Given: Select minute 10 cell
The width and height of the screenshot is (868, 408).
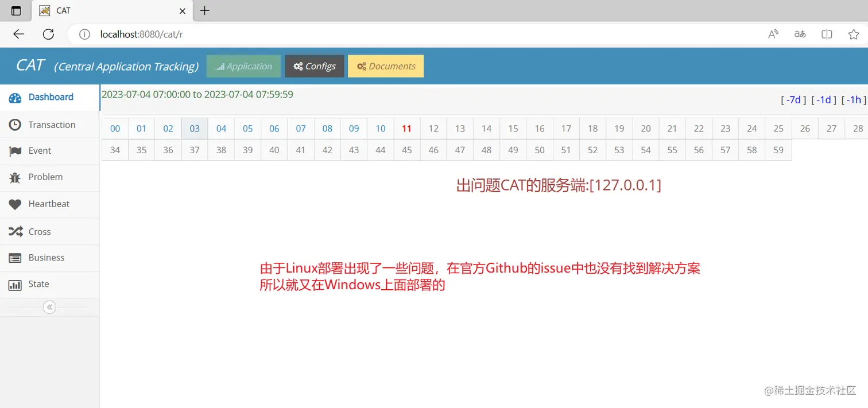Looking at the screenshot, I should point(381,129).
